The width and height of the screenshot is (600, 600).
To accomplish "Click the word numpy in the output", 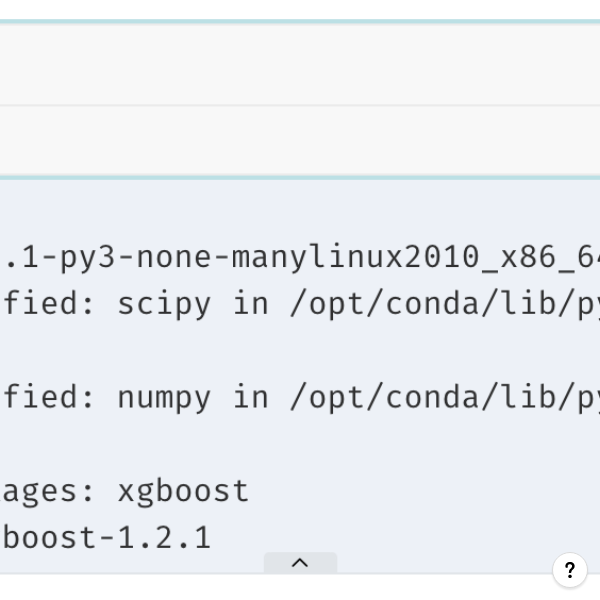I will point(164,398).
